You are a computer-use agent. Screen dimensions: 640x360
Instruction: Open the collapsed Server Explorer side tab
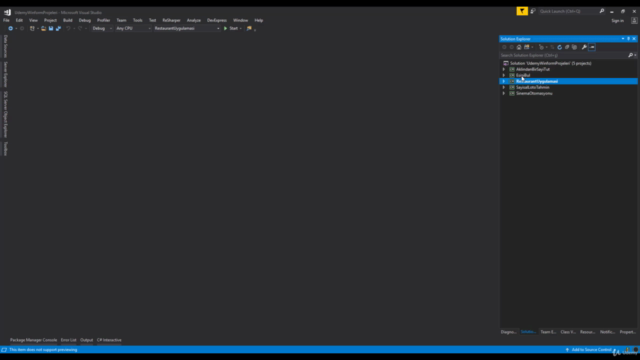[5, 75]
